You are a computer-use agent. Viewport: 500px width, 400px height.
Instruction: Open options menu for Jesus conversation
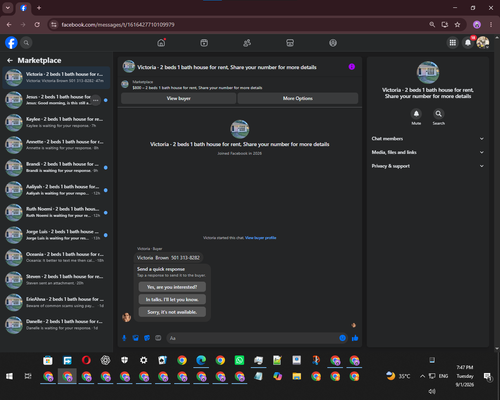(x=96, y=100)
